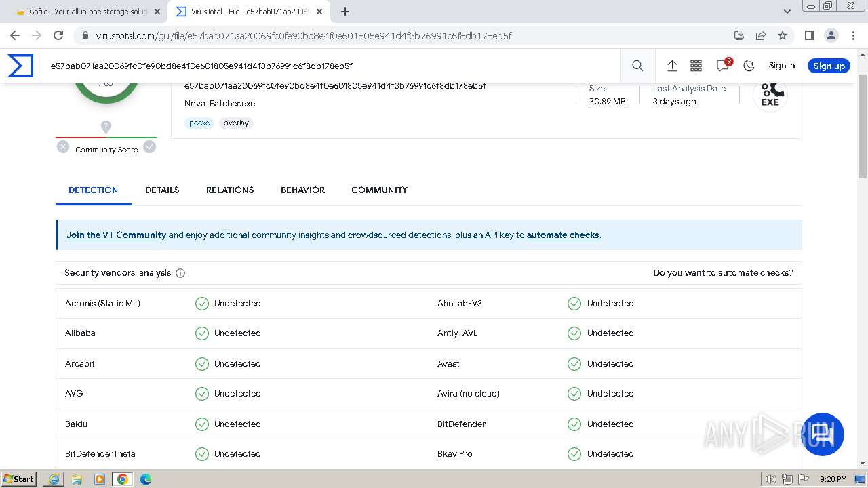Open a new browser tab
Viewport: 868px width, 488px height.
[x=345, y=12]
